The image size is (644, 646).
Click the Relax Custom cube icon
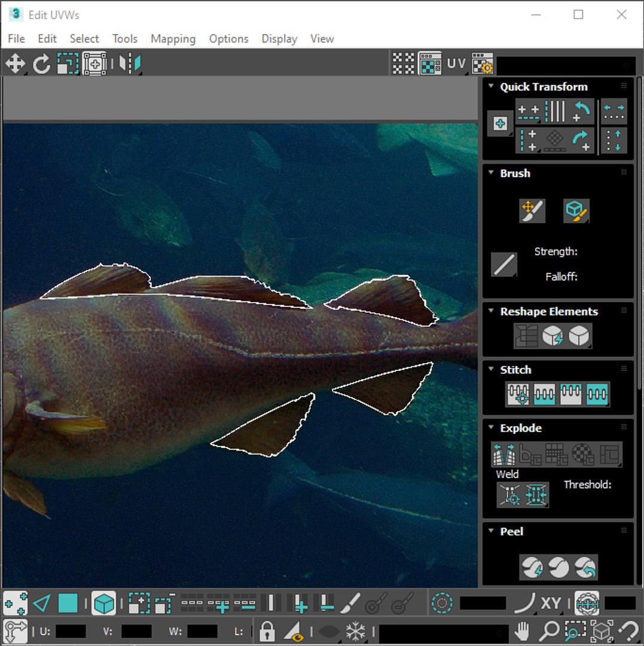click(x=579, y=336)
